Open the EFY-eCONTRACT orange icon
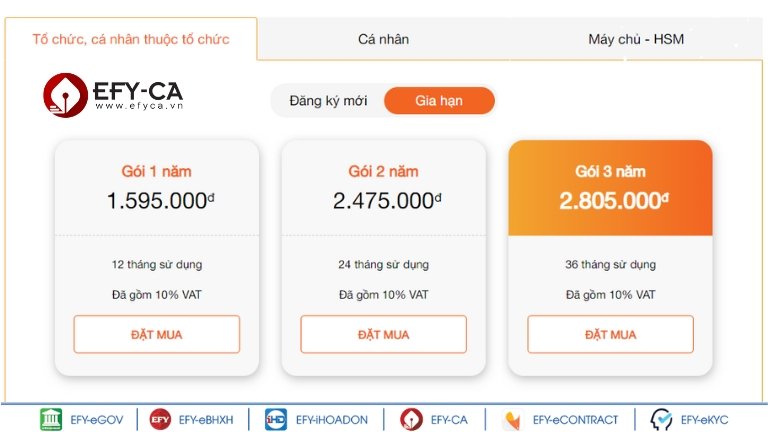 pos(512,420)
